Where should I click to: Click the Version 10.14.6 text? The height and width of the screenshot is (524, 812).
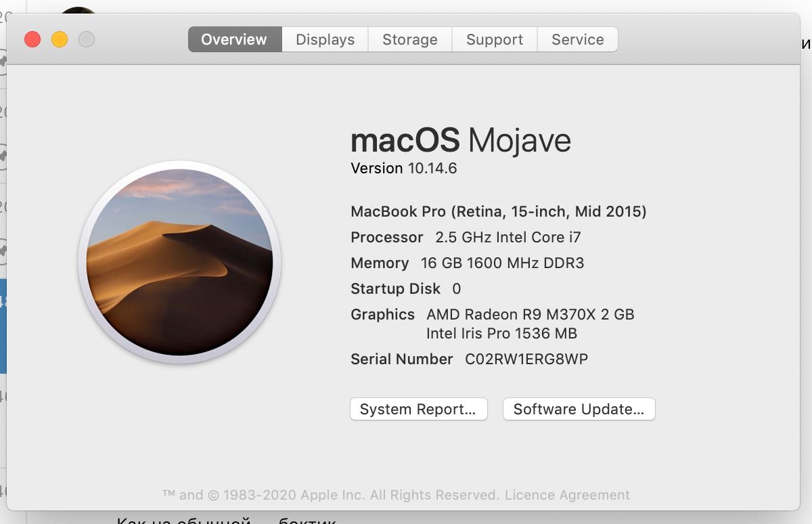coord(404,168)
